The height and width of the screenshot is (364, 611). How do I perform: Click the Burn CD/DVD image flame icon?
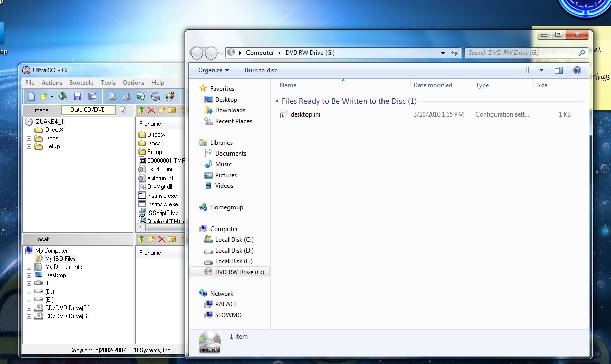click(170, 96)
